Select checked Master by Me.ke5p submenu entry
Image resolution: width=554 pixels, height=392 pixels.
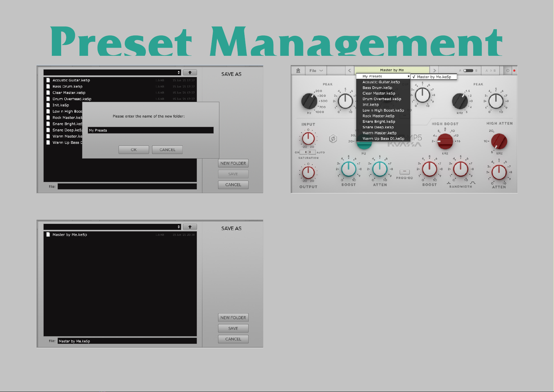click(434, 77)
